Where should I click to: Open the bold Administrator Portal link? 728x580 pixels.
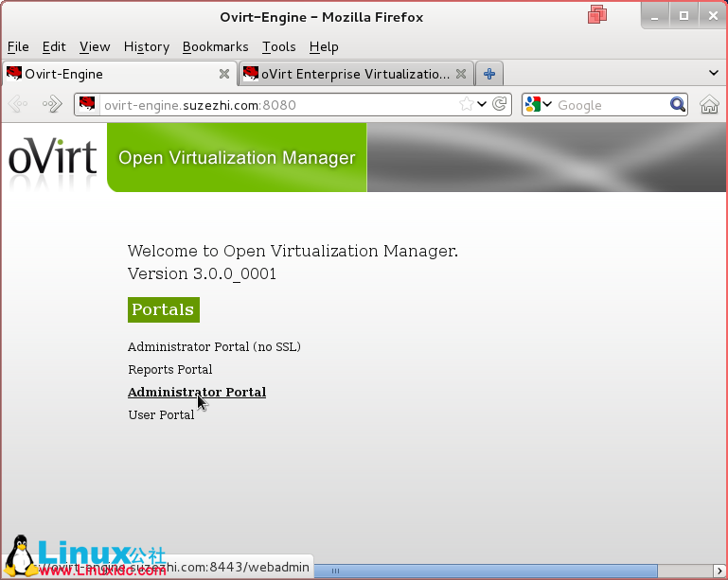coord(197,392)
